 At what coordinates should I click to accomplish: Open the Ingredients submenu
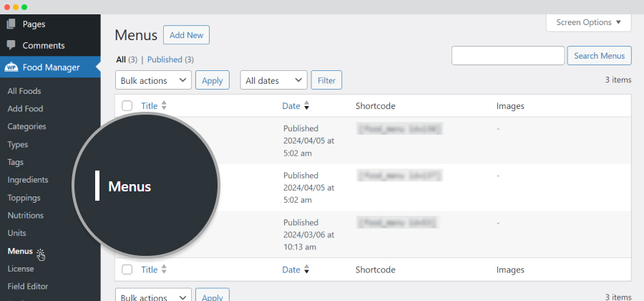(28, 180)
